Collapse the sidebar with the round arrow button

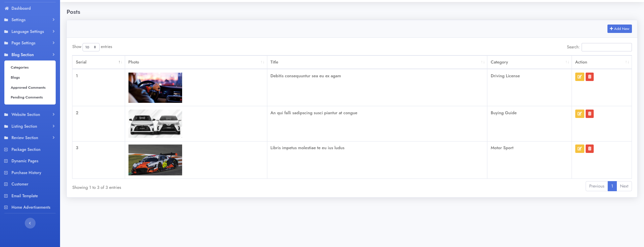30,223
